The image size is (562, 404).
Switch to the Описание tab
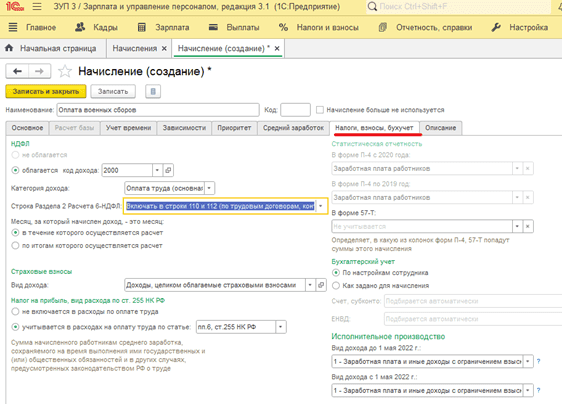440,128
